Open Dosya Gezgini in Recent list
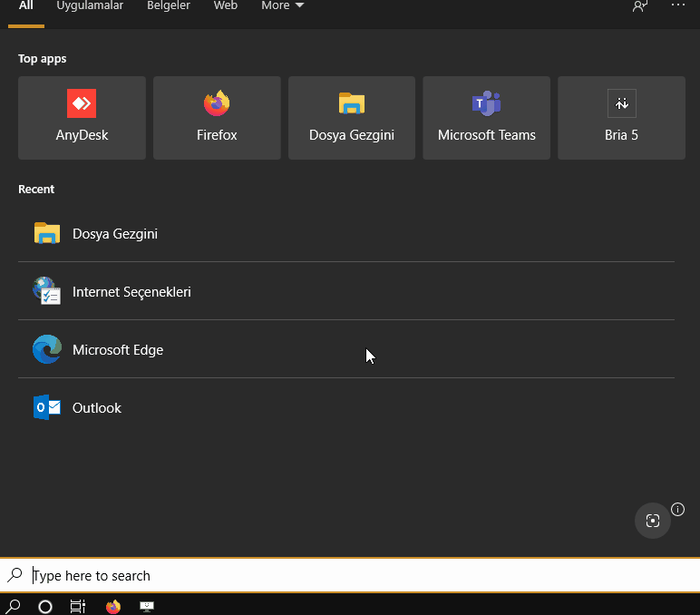Viewport: 700px width, 615px height. click(346, 234)
